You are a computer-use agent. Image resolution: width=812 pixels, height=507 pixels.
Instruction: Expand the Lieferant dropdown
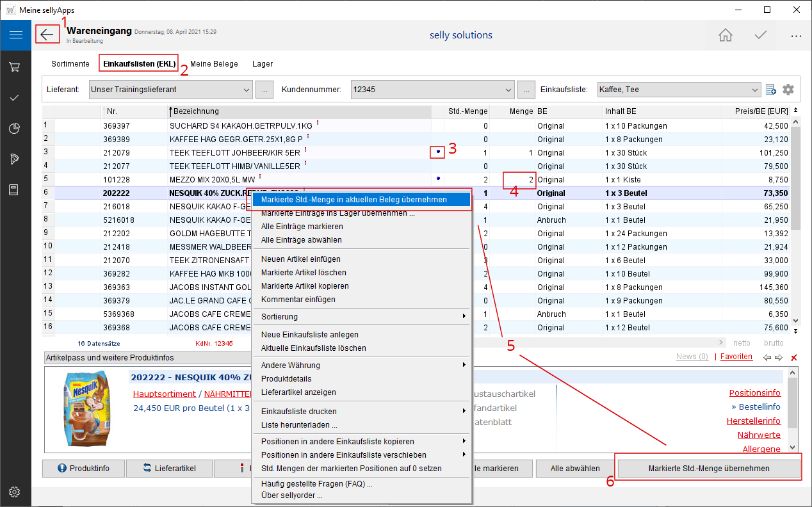(x=247, y=90)
